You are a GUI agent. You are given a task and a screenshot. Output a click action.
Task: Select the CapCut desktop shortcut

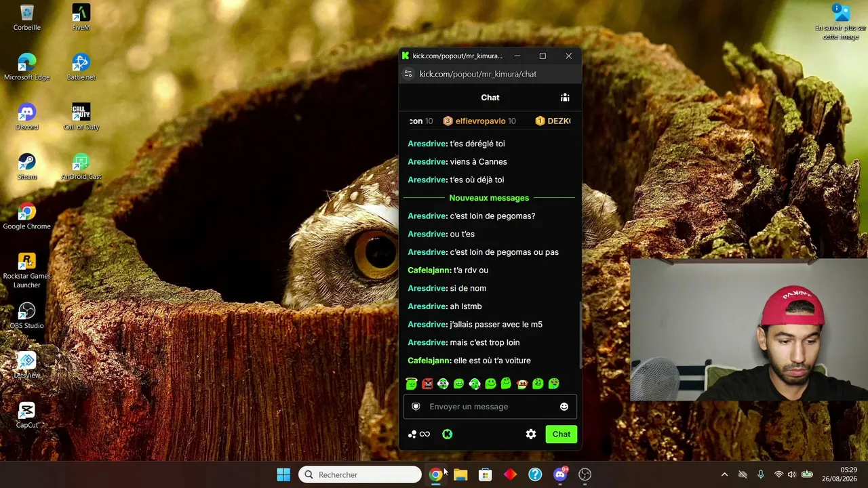click(27, 415)
